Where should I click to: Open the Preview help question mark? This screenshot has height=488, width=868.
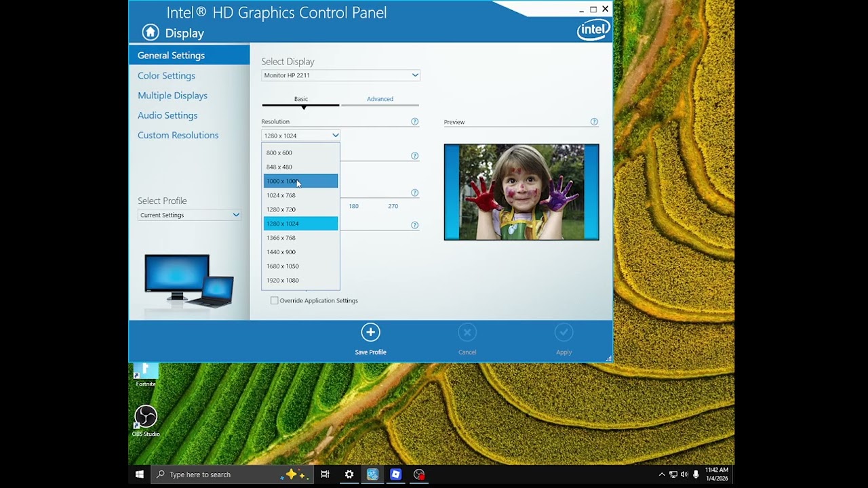click(x=594, y=122)
